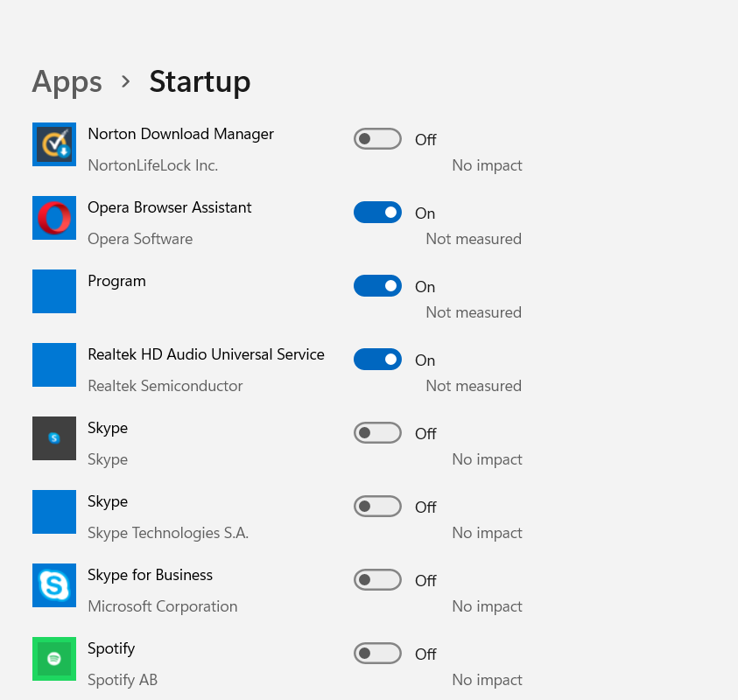This screenshot has width=738, height=700.
Task: Select Realtek HD Audio Universal Service label
Action: pos(206,354)
